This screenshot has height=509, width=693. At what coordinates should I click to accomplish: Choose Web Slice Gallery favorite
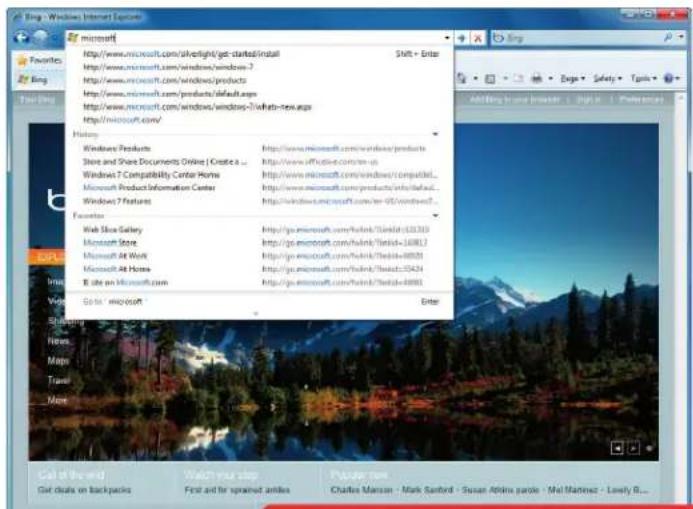tap(261, 230)
